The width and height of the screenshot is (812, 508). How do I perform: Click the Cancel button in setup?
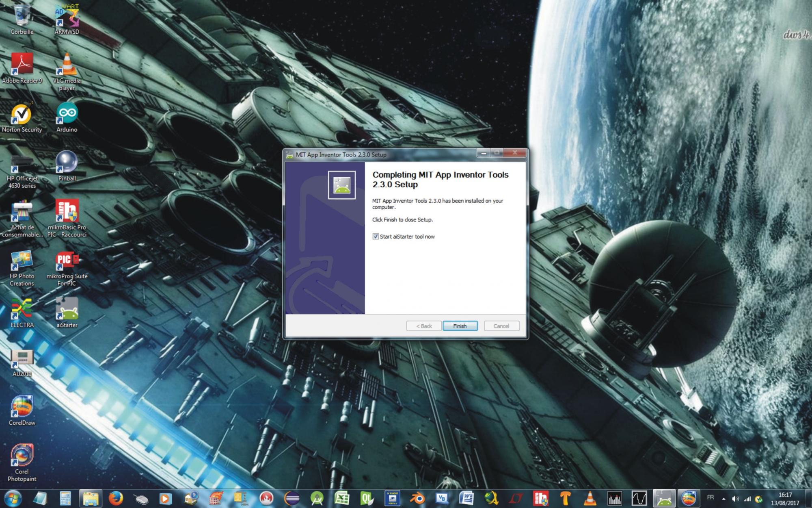501,326
